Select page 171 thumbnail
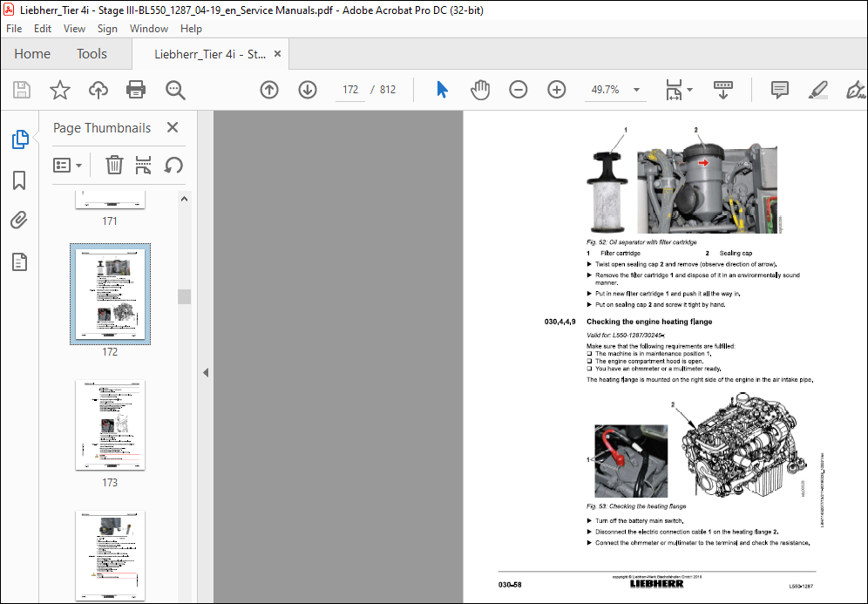This screenshot has height=604, width=868. [110, 200]
